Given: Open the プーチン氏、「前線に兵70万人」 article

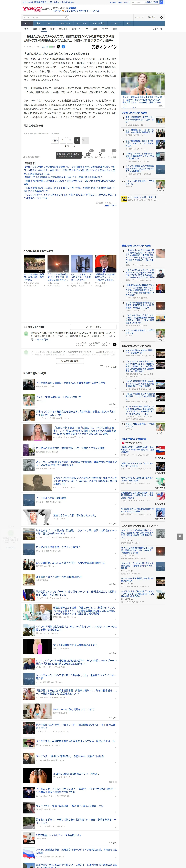Looking at the screenshot, I should point(70,756).
